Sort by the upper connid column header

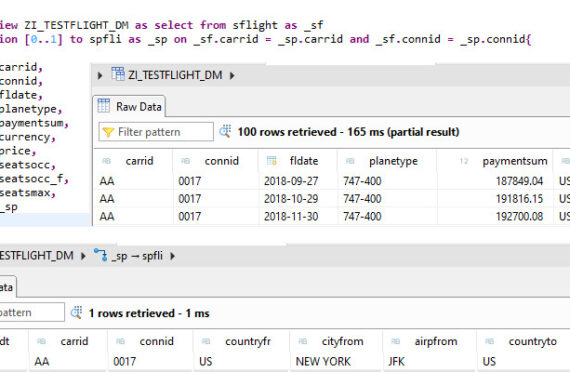point(221,161)
